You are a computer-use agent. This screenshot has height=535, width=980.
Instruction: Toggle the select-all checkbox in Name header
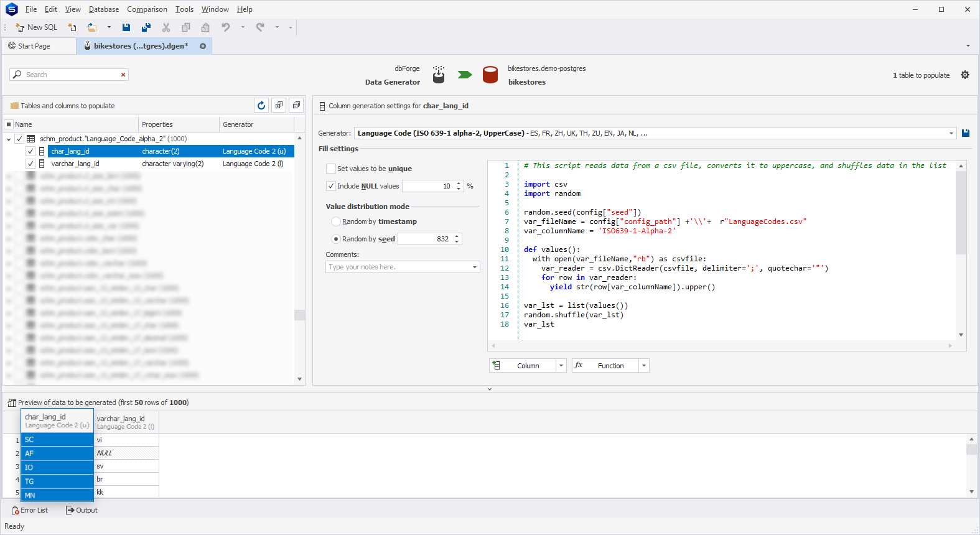pyautogui.click(x=9, y=124)
